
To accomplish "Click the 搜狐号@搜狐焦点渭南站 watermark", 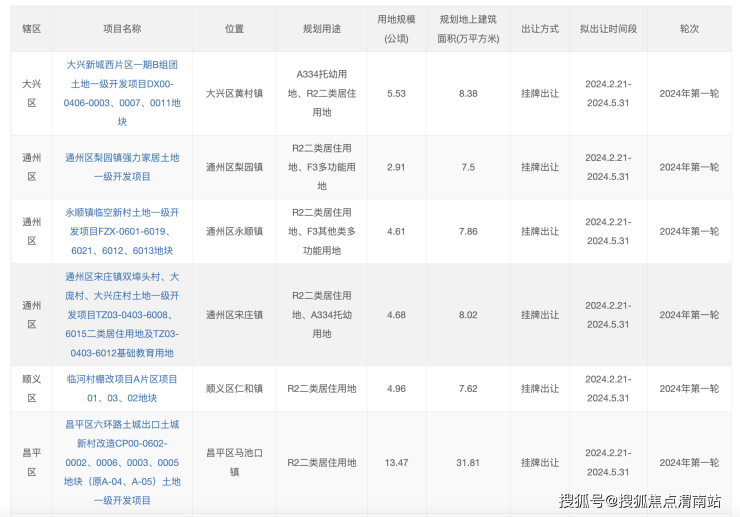I will (640, 501).
